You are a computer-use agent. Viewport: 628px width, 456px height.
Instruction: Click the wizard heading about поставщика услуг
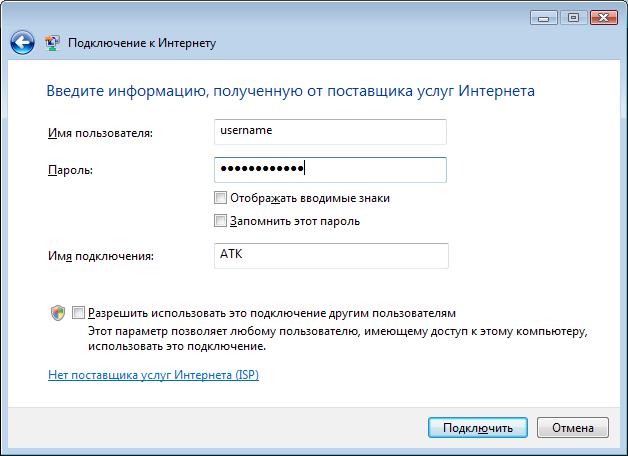click(290, 91)
